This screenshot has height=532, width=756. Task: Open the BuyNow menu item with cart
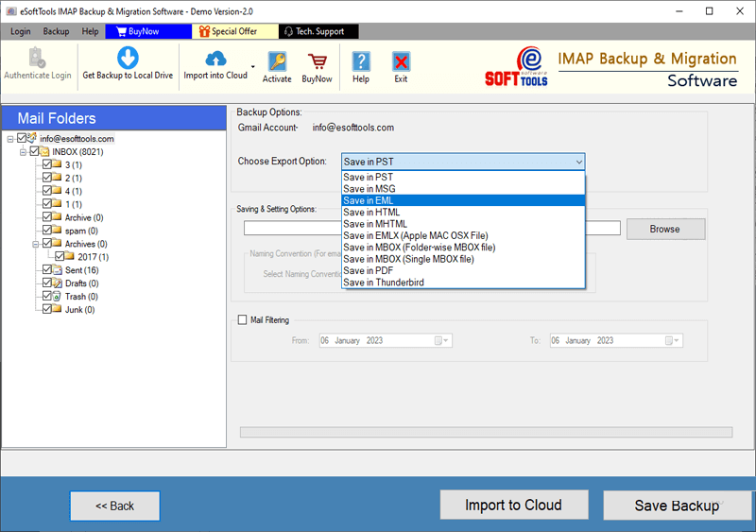point(148,31)
